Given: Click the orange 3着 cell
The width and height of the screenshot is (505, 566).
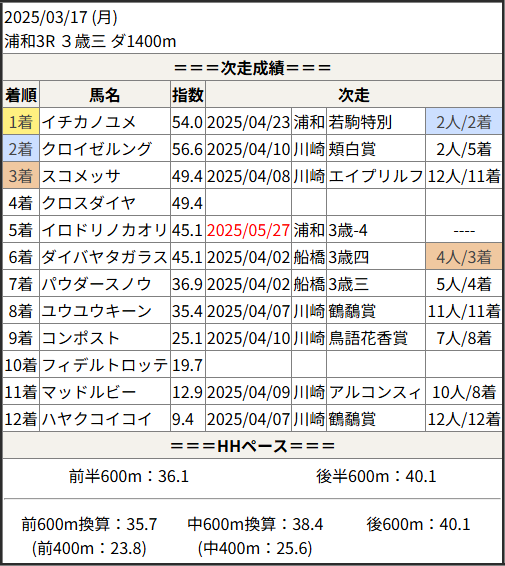Looking at the screenshot, I should tap(21, 176).
